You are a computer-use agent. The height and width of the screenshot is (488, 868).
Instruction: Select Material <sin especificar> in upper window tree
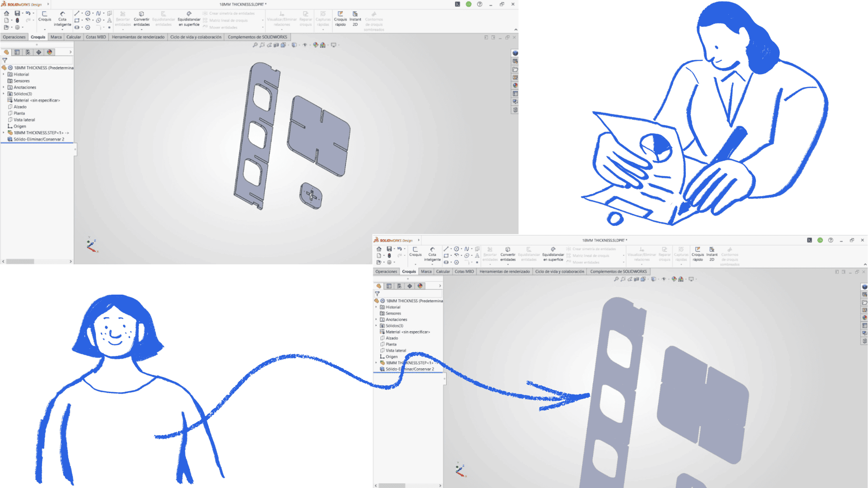37,100
